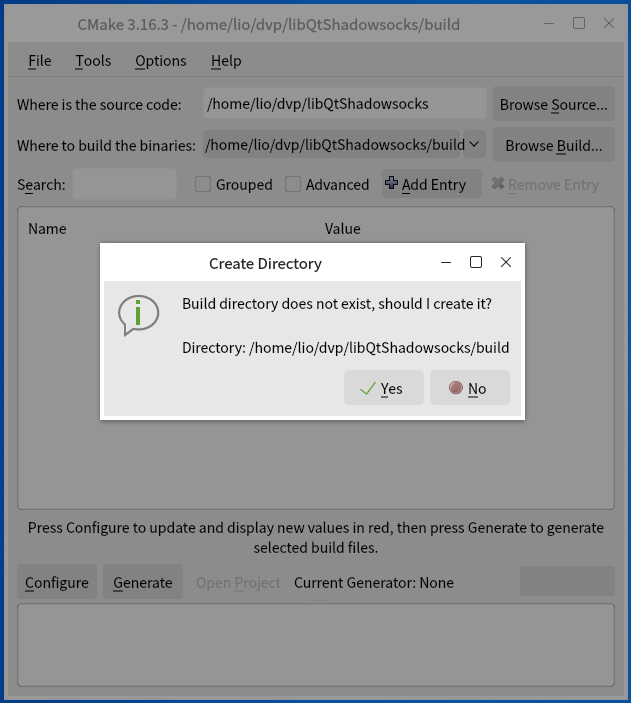Screen dimensions: 631x703
Task: Click the Value column header
Action: [342, 229]
